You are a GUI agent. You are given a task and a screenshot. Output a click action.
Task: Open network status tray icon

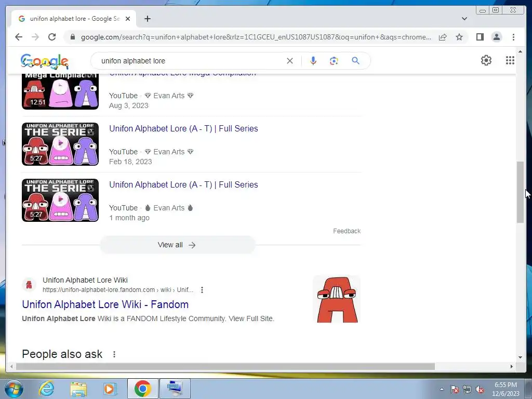[x=467, y=390]
